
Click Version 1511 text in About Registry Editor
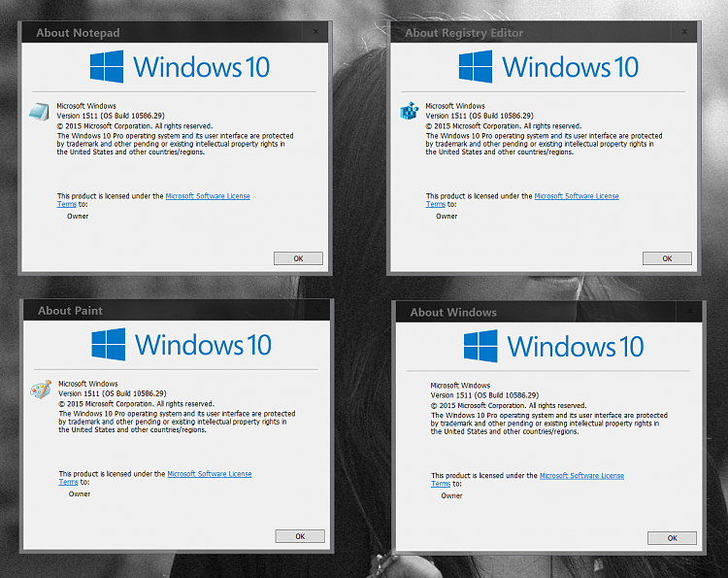coord(480,116)
